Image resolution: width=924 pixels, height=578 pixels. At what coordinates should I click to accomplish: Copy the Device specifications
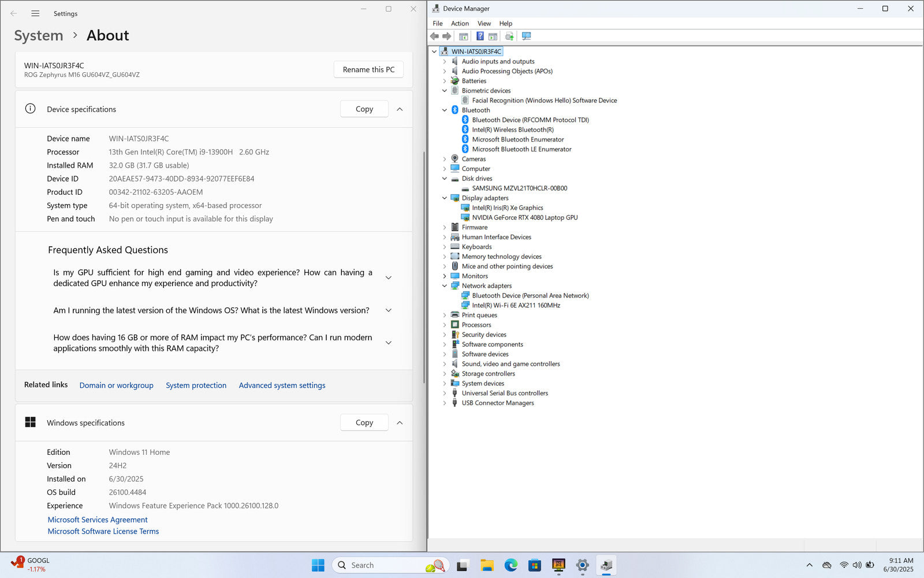[364, 109]
